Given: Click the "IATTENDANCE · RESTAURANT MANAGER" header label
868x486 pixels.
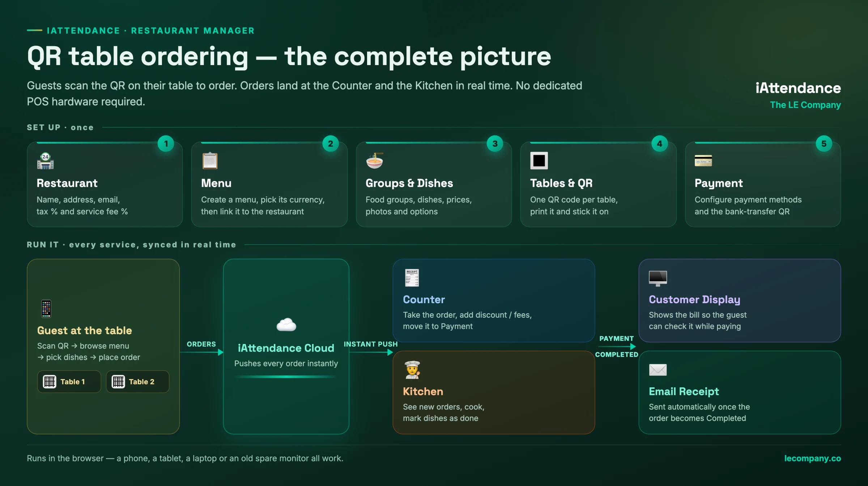Looking at the screenshot, I should [150, 31].
